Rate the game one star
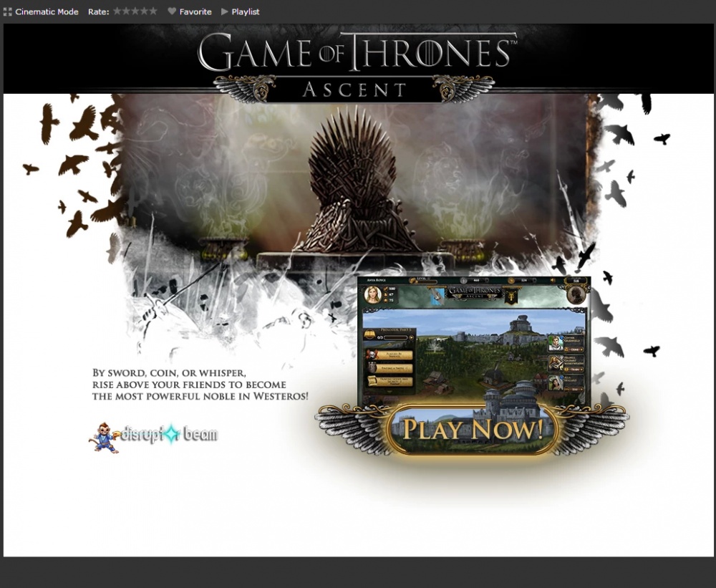The width and height of the screenshot is (716, 588). [x=117, y=11]
